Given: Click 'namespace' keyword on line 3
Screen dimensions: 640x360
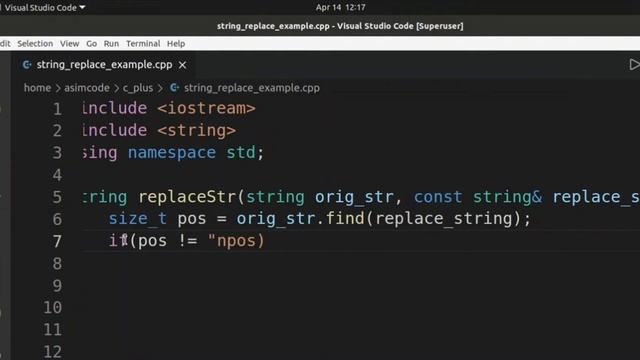Looking at the screenshot, I should pyautogui.click(x=171, y=152).
